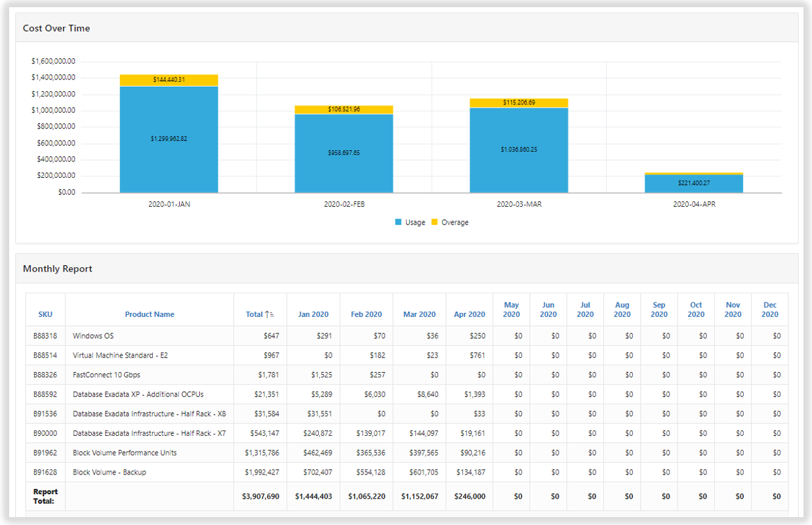This screenshot has width=812, height=525.
Task: Sort by Oct 2020 column header
Action: (x=696, y=309)
